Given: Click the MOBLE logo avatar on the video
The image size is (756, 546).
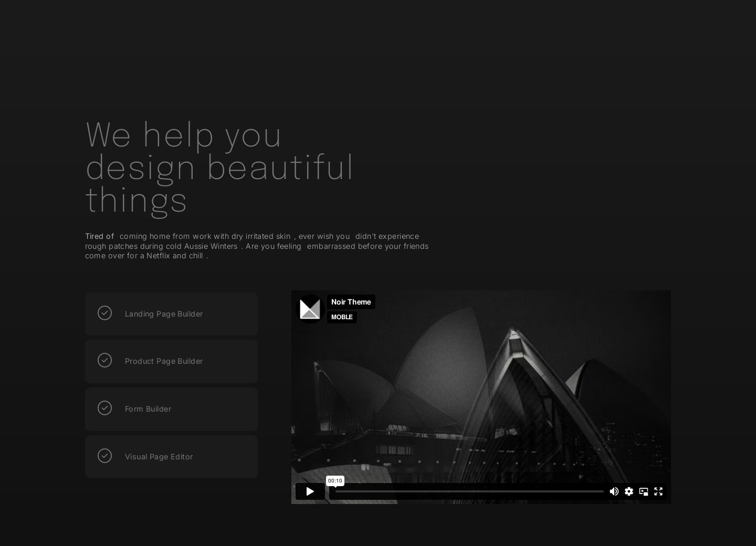Looking at the screenshot, I should (x=310, y=309).
